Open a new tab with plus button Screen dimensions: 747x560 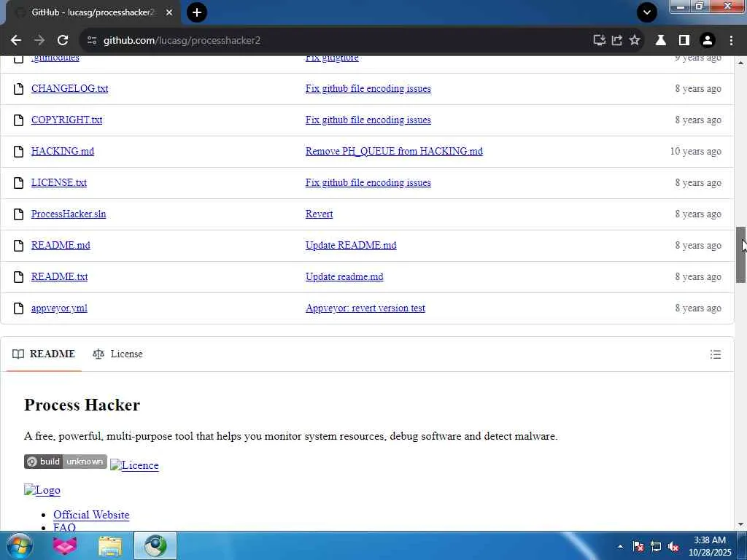point(197,12)
